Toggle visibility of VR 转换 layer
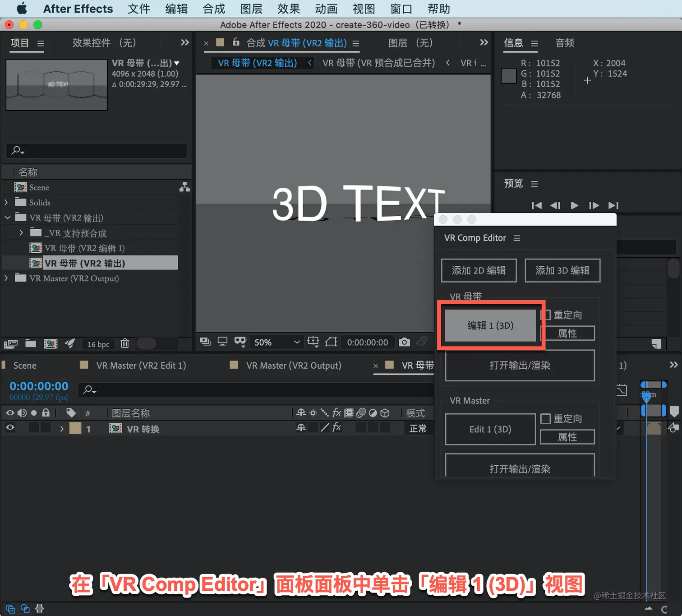682x616 pixels. click(10, 427)
